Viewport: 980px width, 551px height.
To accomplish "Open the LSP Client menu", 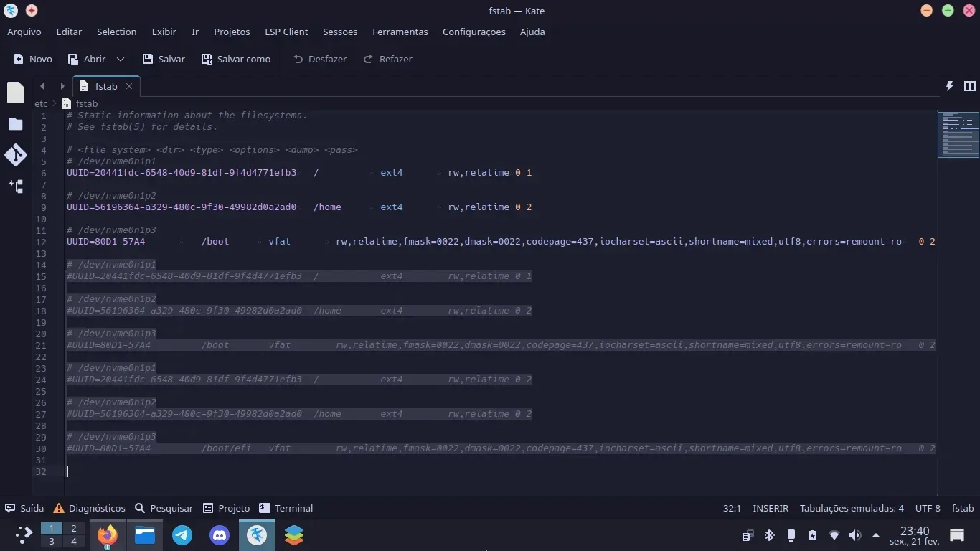I will (286, 32).
